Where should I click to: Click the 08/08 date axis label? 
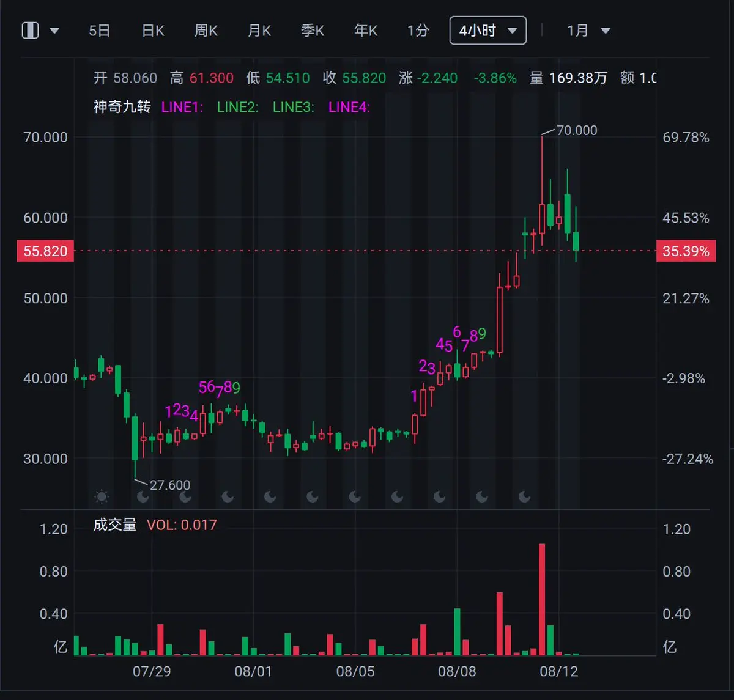click(x=457, y=671)
